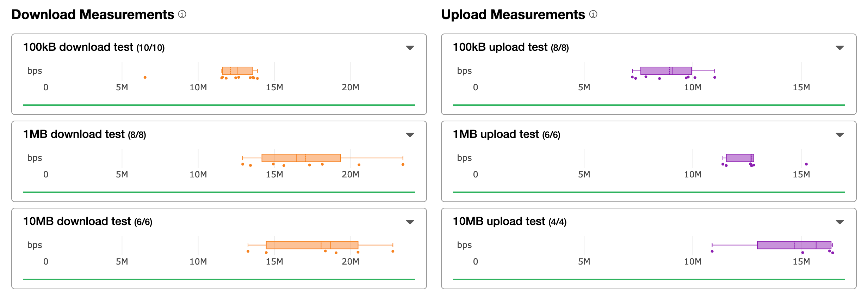
Task: Click the green progress bar under 100kB download
Action: tap(219, 105)
